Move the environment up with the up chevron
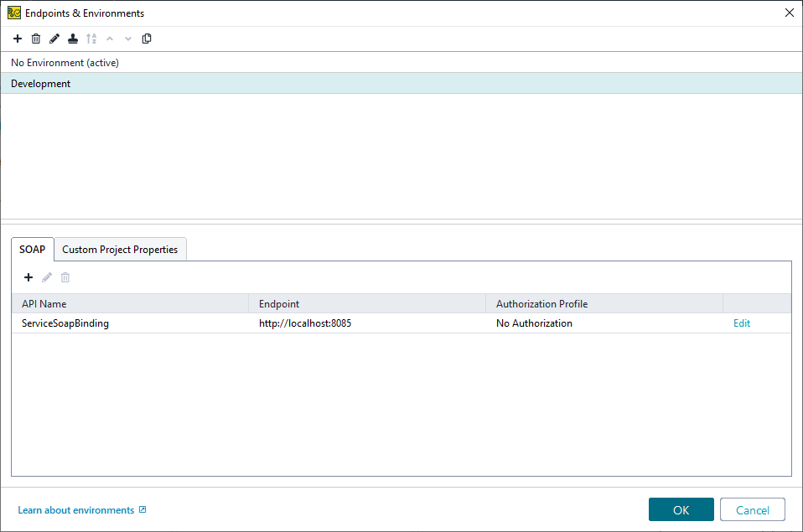 110,39
